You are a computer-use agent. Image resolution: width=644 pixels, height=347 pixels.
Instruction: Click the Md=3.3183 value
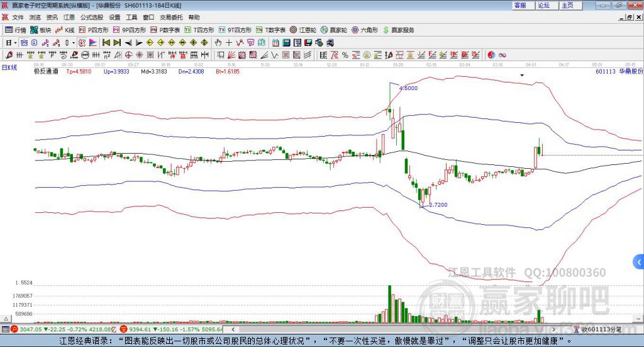pyautogui.click(x=154, y=72)
